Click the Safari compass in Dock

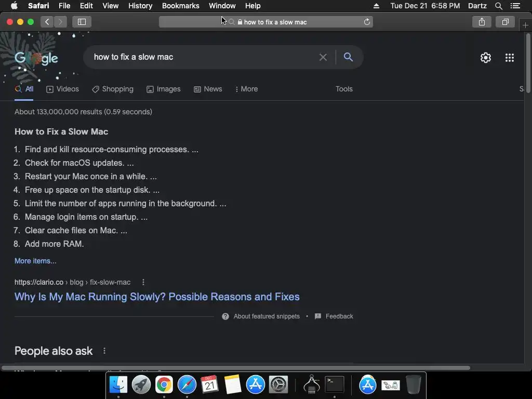pos(187,385)
